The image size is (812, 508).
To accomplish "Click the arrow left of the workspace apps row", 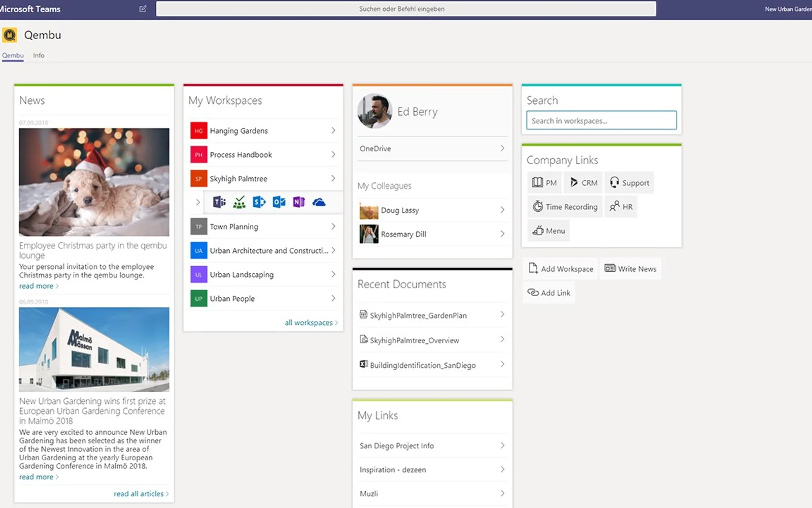I will 198,202.
